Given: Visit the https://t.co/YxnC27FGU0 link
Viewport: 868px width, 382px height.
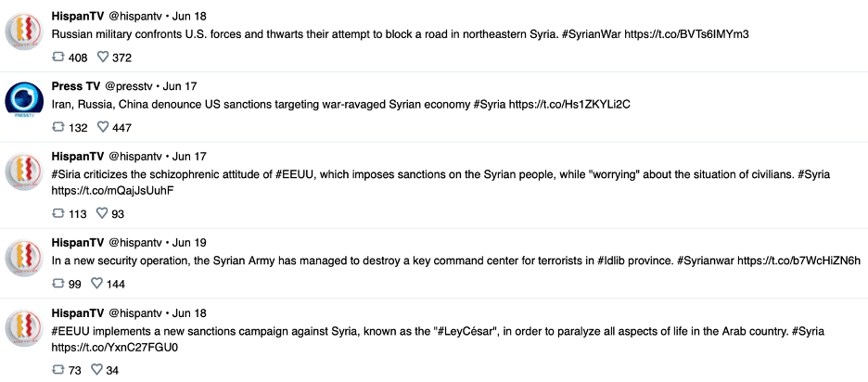Looking at the screenshot, I should (x=115, y=348).
